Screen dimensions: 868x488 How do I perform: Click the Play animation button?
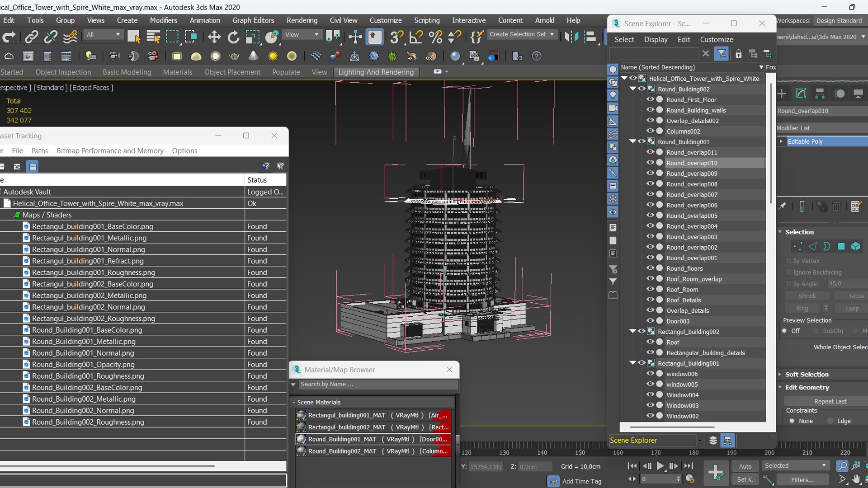[660, 466]
